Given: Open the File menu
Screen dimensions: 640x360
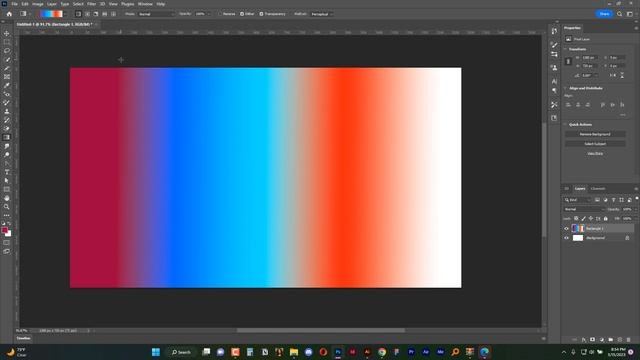Looking at the screenshot, I should pos(14,4).
